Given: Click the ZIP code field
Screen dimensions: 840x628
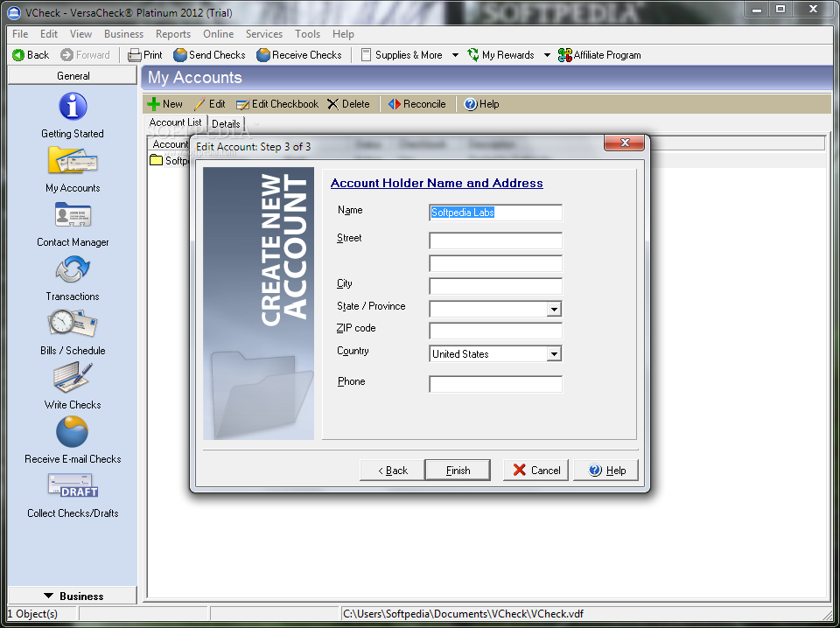Looking at the screenshot, I should (x=495, y=331).
